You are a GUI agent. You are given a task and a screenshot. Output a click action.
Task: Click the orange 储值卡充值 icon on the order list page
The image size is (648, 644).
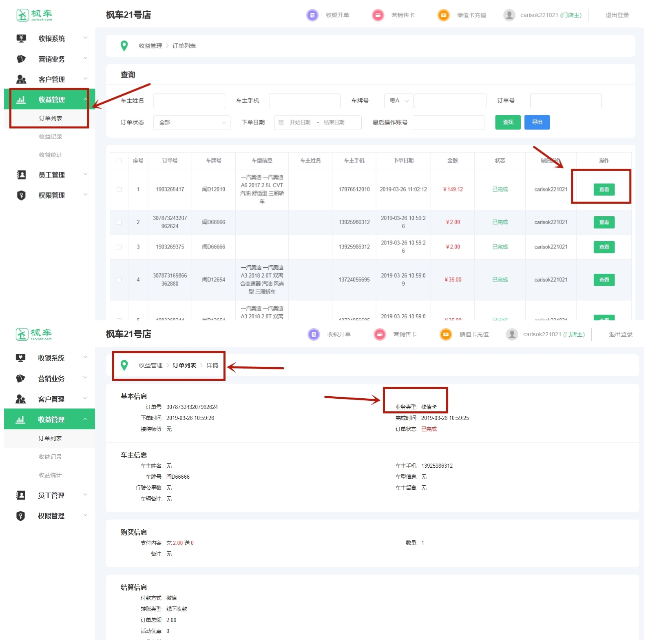(x=443, y=15)
